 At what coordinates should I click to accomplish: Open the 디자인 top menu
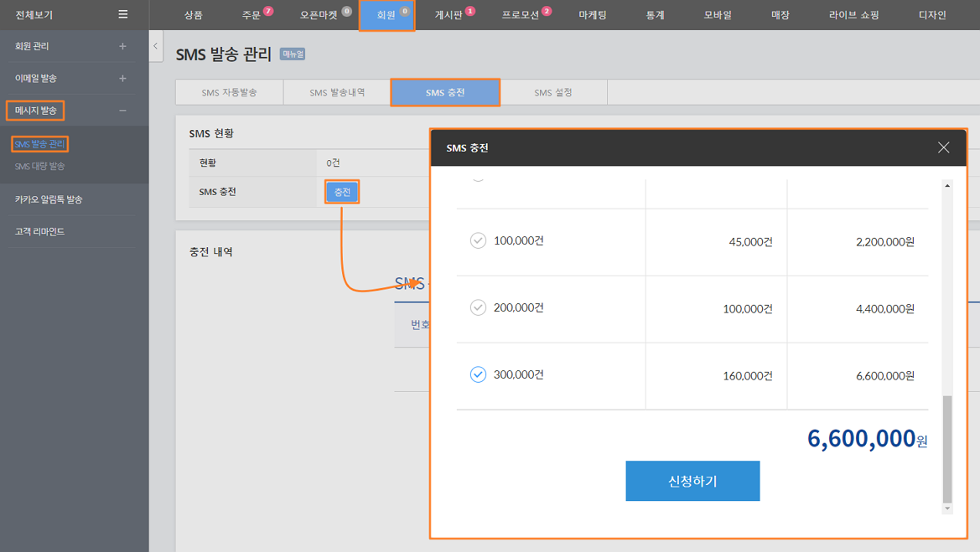point(932,15)
